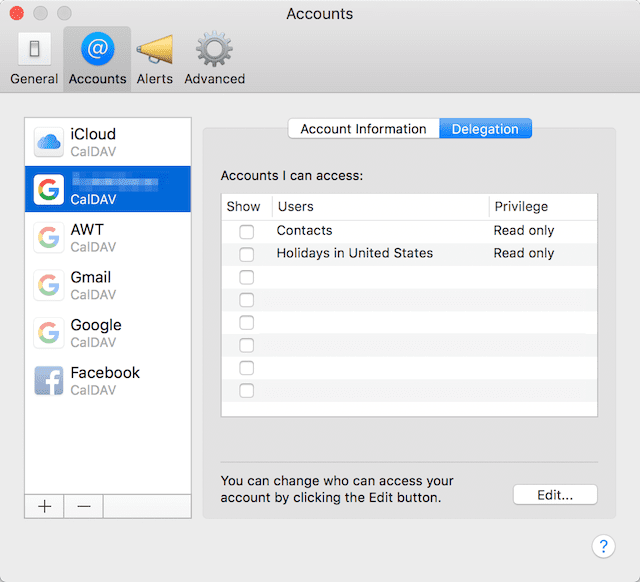The image size is (640, 582).
Task: Click the Edit... button
Action: click(554, 495)
